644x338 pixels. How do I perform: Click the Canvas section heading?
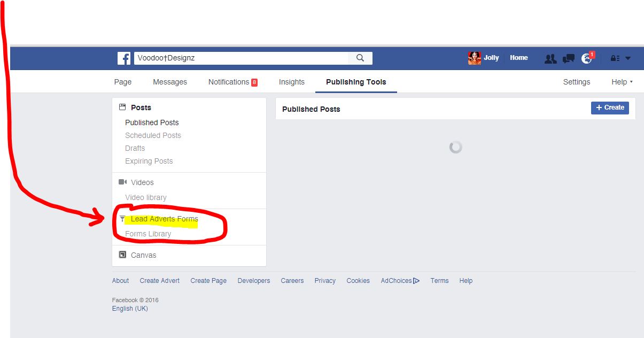[x=144, y=255]
